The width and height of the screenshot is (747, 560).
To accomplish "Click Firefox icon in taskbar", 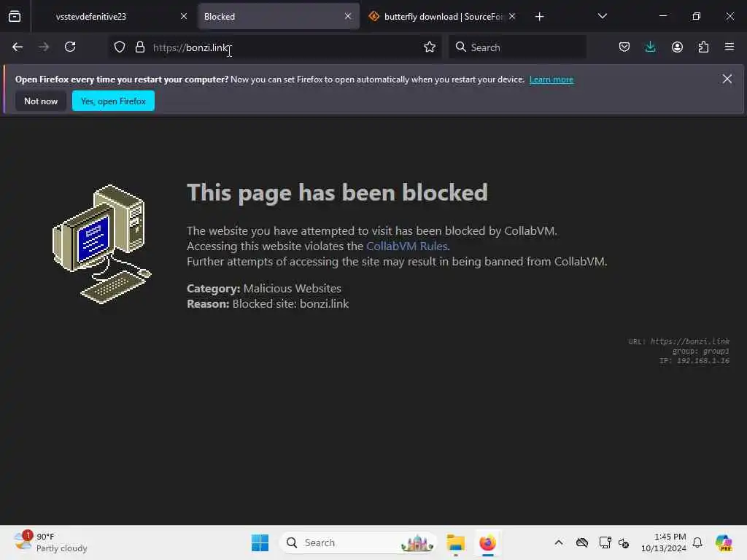I will [x=487, y=542].
